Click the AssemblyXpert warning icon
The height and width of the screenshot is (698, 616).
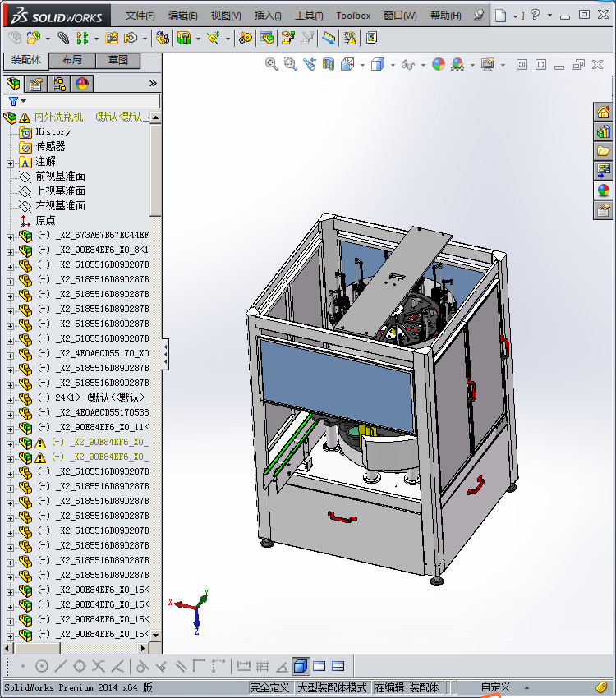pos(350,39)
